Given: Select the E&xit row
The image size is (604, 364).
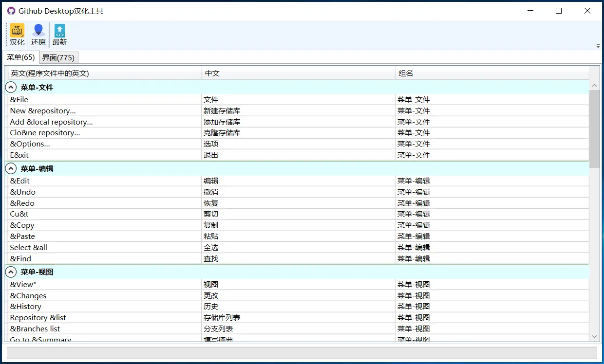Looking at the screenshot, I should (299, 155).
